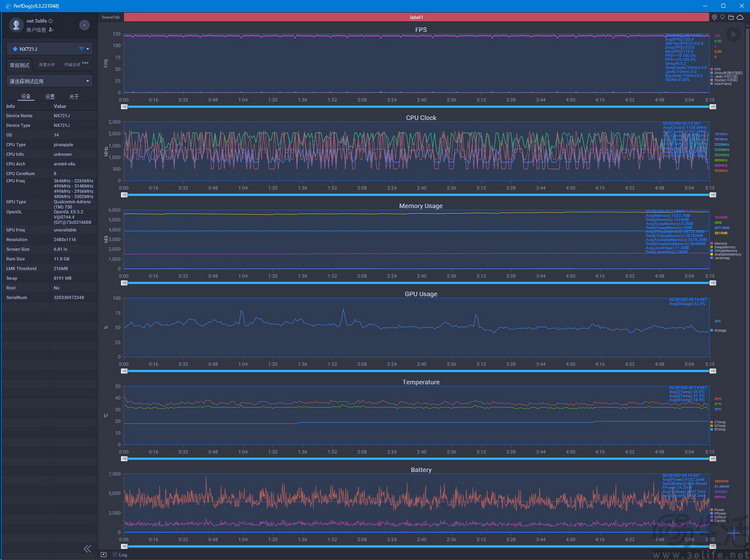
Task: Switch to the beta test mode tab
Action: [76, 65]
